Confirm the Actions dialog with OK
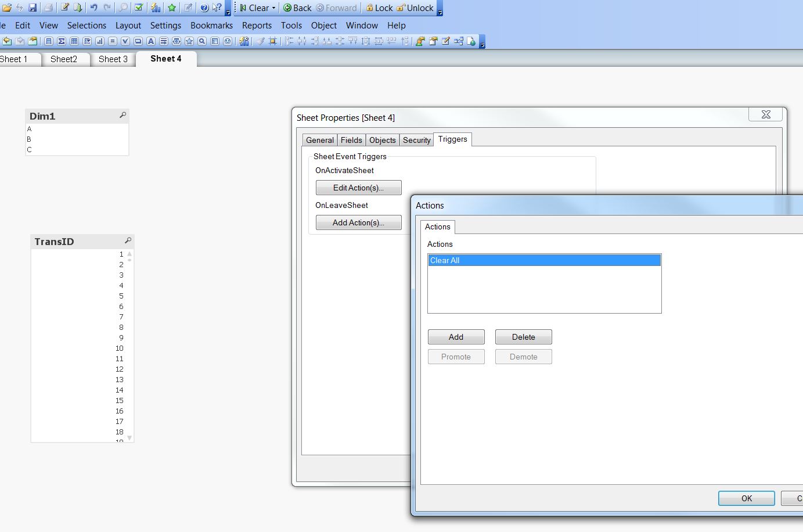Image resolution: width=803 pixels, height=532 pixels. pyautogui.click(x=747, y=498)
